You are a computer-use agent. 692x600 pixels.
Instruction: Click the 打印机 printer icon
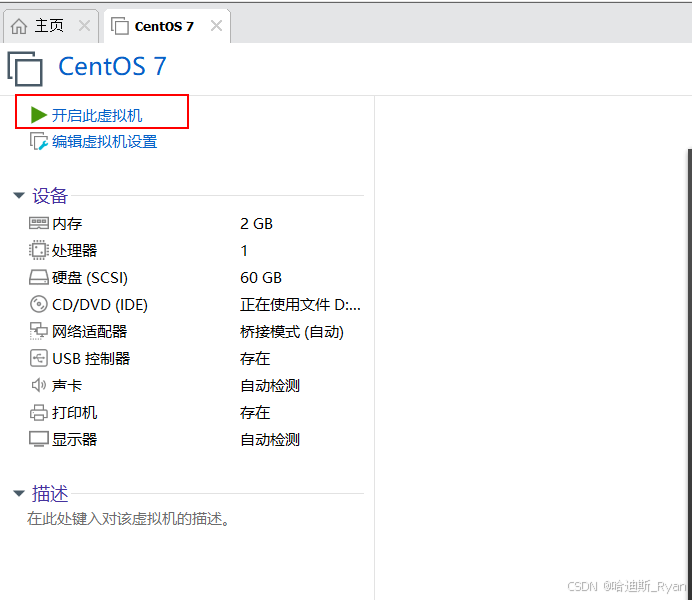pos(39,412)
